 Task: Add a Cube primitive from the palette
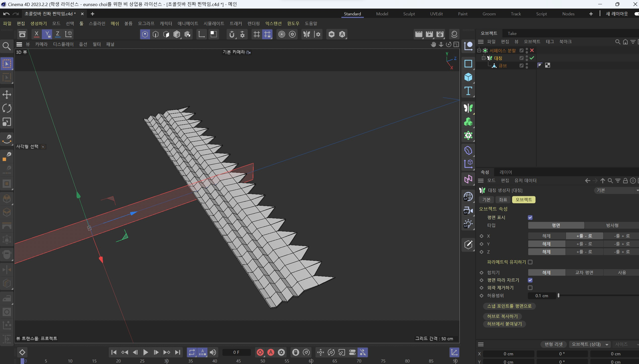tap(468, 77)
